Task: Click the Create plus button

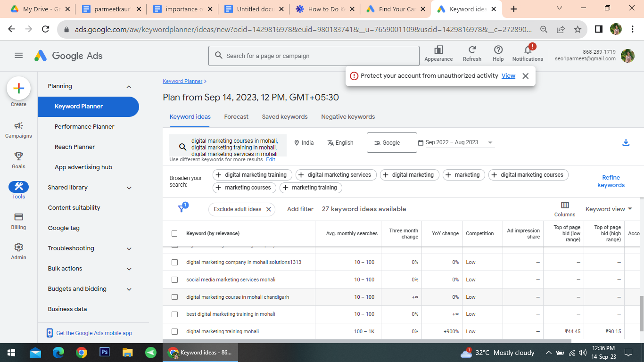Action: pos(18,88)
